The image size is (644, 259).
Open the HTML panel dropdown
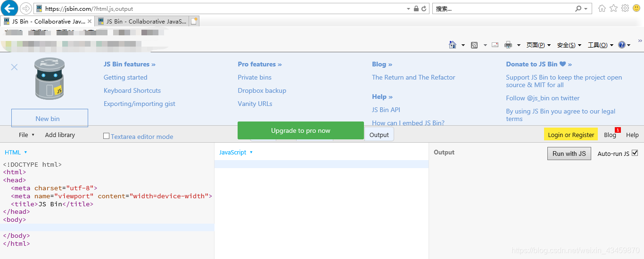pyautogui.click(x=16, y=152)
